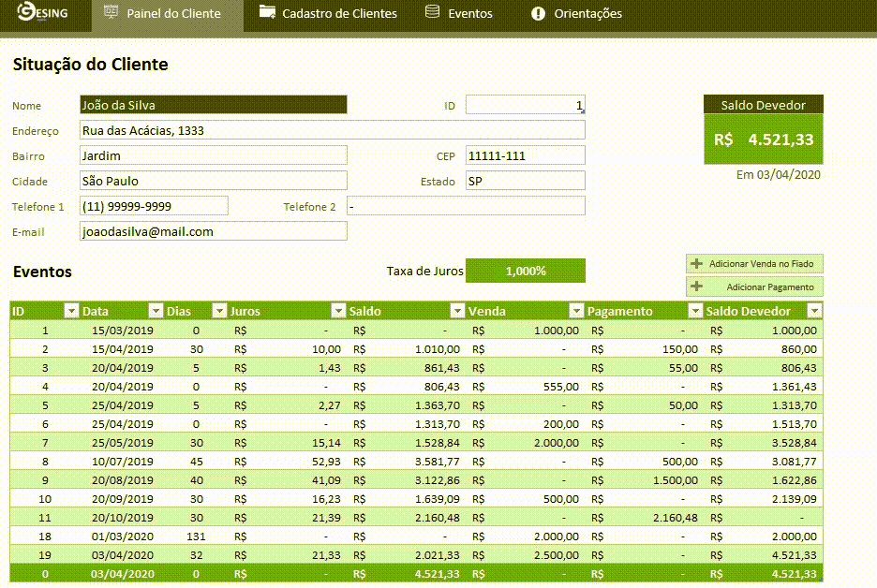The image size is (877, 588).
Task: Go to the Eventos tab
Action: [x=458, y=13]
